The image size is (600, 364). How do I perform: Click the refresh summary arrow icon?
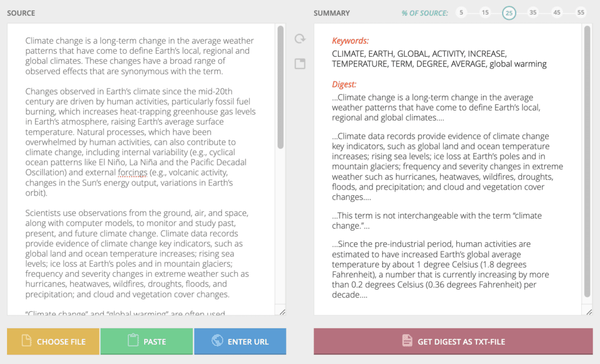pyautogui.click(x=300, y=39)
